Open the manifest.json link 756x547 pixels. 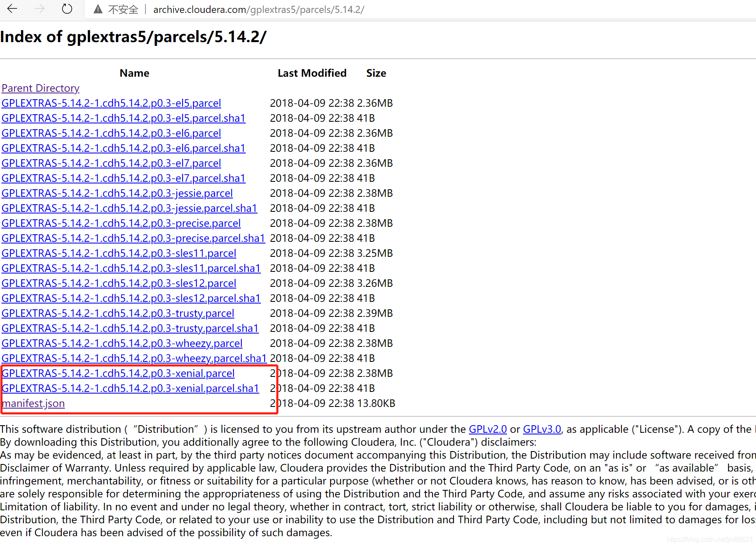(x=33, y=404)
